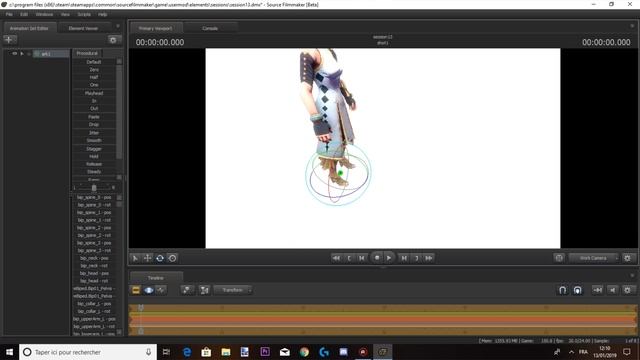640x360 pixels.
Task: Click tool icon directly left of Transform dropdown
Action: (204, 290)
